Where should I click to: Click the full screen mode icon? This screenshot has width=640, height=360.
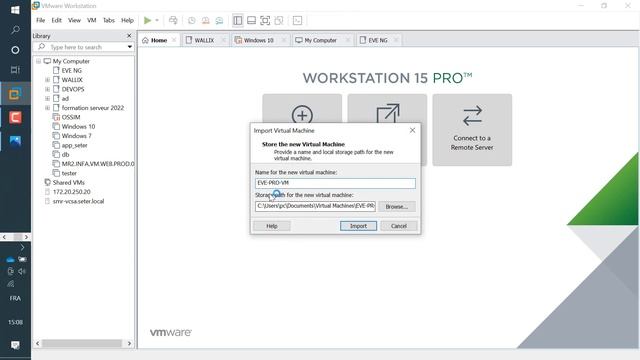coord(265,20)
